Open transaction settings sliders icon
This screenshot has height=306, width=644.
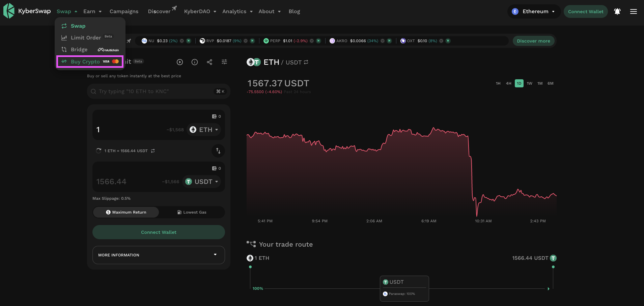coord(224,62)
